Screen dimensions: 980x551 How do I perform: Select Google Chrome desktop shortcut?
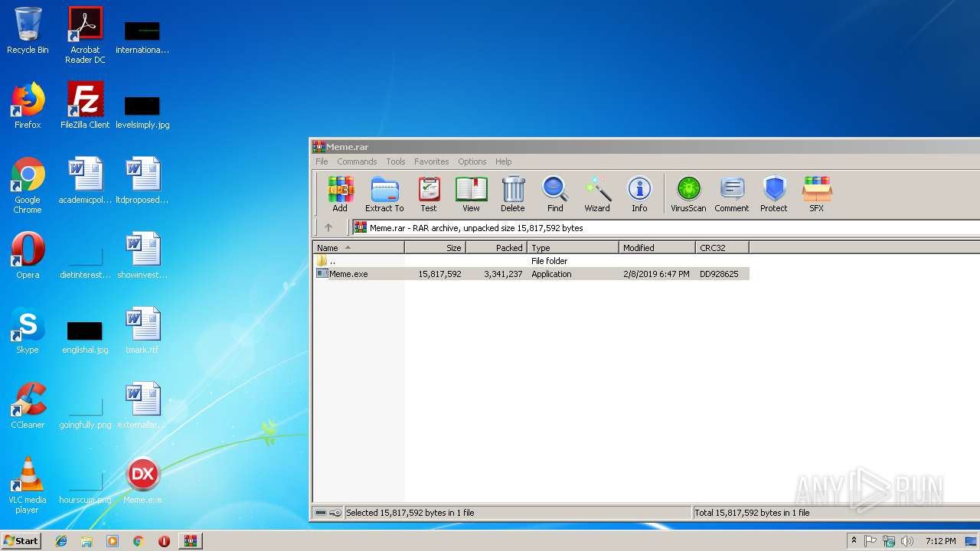tap(28, 185)
